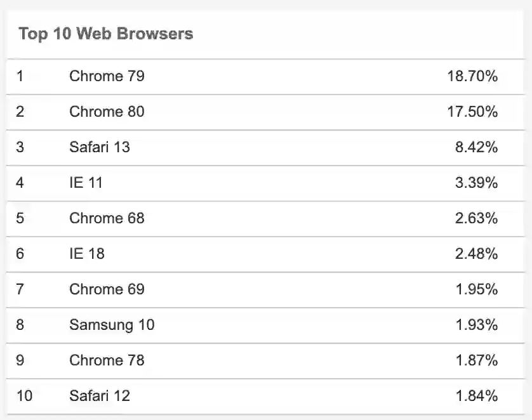Screen dimensions: 532x420
Task: Click the 18.70% share value
Action: [472, 76]
